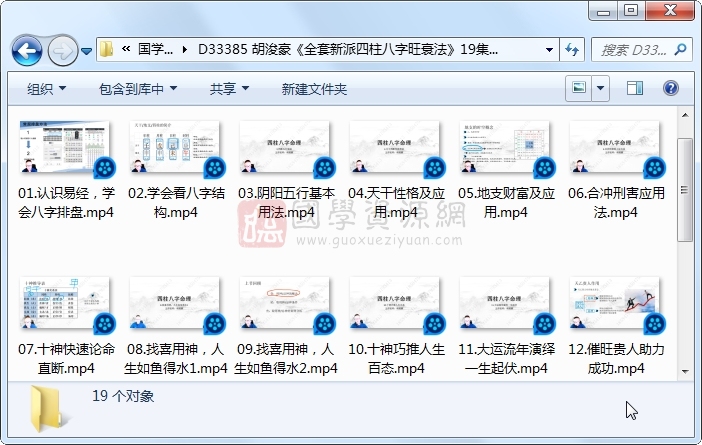Select file 08.找喜用神，人生如鱼得水1.mp4 thumbnail
702x445 pixels.
[x=175, y=304]
